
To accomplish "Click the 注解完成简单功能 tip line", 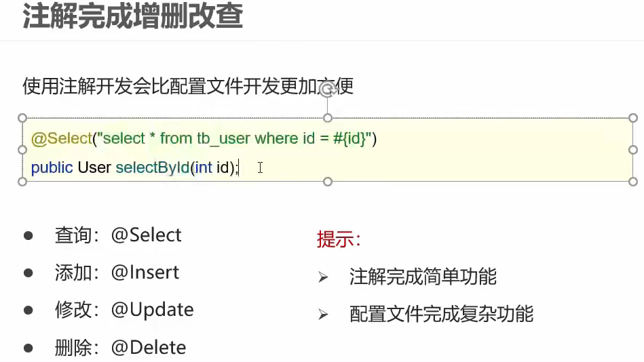I will (423, 277).
